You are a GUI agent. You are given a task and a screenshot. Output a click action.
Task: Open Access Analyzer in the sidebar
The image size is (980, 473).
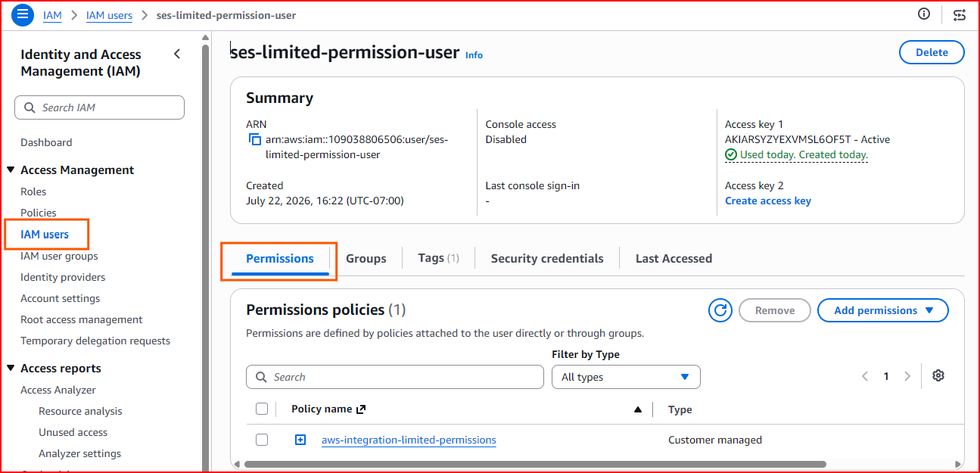(58, 390)
